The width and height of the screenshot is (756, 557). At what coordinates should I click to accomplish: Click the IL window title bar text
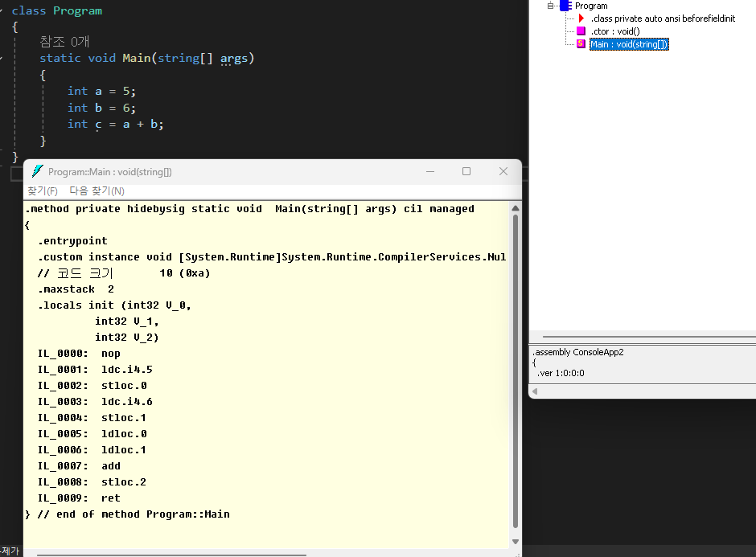(110, 172)
